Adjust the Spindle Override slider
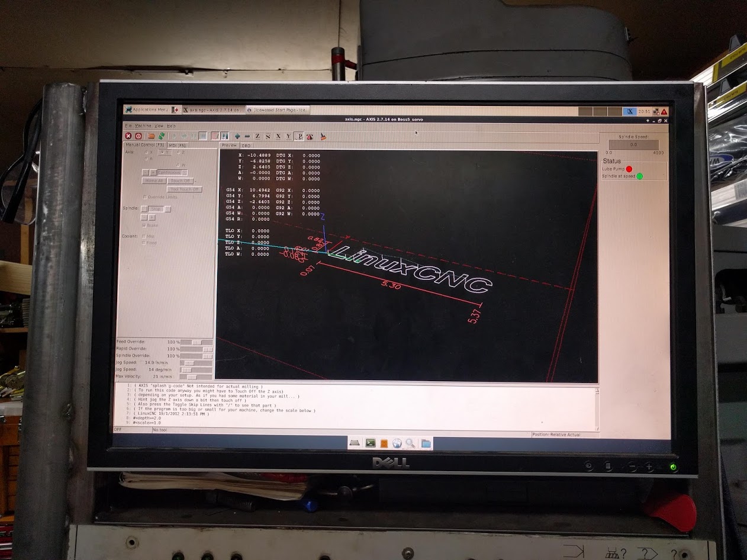This screenshot has height=560, width=747. [196, 356]
